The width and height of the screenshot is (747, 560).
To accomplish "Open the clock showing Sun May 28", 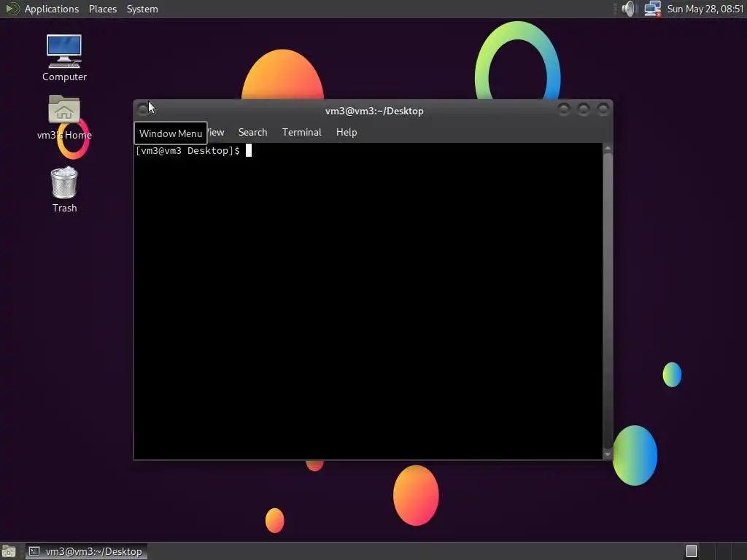I will pos(705,9).
